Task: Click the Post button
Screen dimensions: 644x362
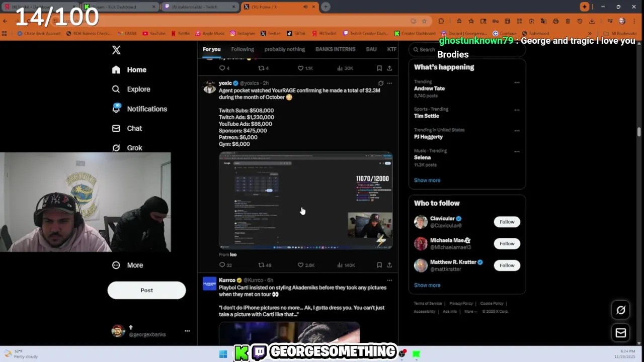Action: (146, 290)
